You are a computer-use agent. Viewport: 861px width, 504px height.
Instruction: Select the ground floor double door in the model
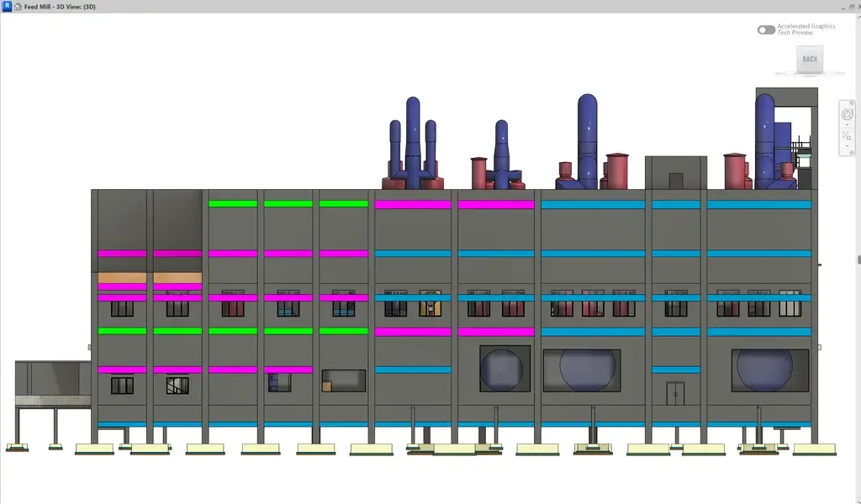pos(675,394)
